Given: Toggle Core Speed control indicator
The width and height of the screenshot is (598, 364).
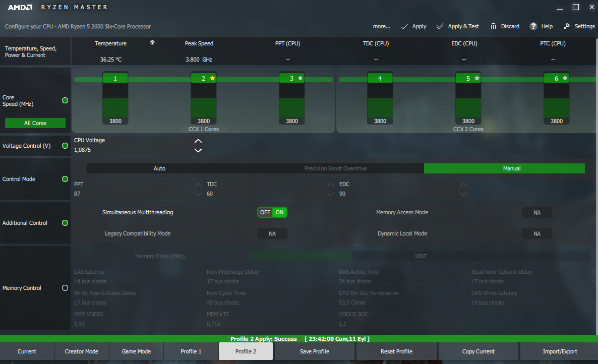Looking at the screenshot, I should tap(65, 100).
